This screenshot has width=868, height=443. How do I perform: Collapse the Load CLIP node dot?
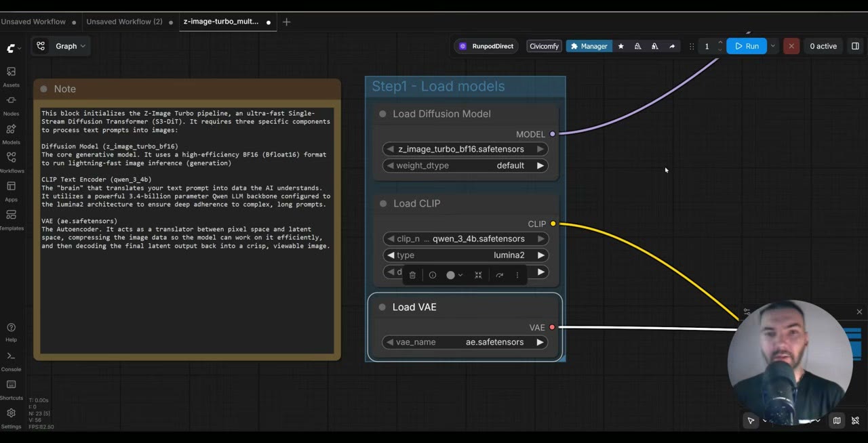(x=383, y=203)
